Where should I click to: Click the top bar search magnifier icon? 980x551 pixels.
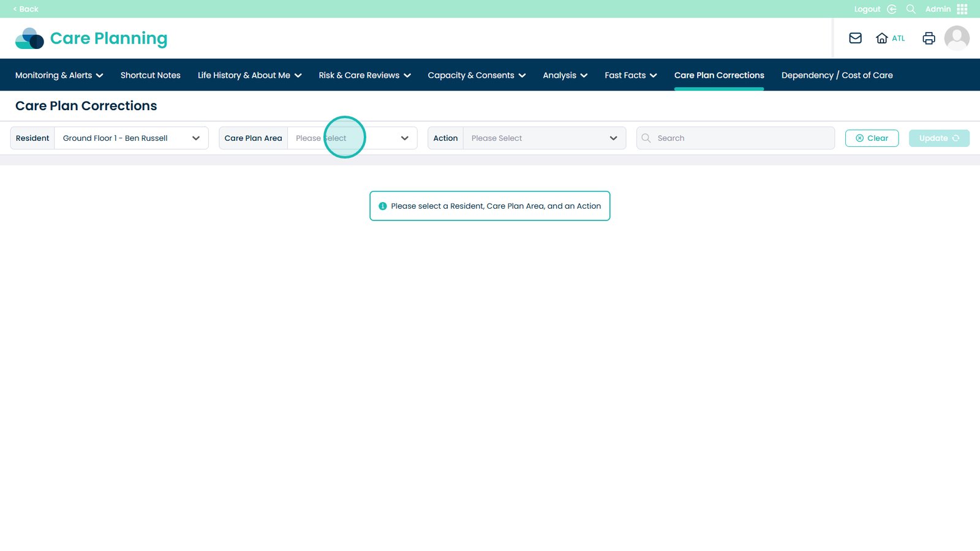(x=911, y=9)
